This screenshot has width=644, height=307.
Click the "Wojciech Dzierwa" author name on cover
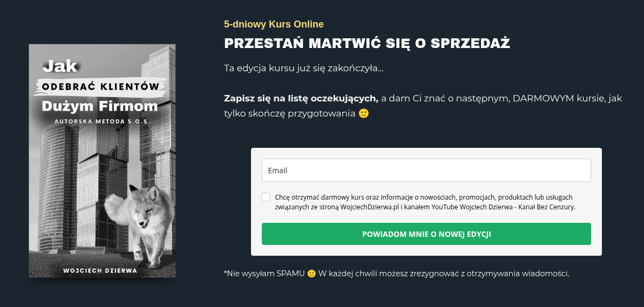pyautogui.click(x=100, y=270)
